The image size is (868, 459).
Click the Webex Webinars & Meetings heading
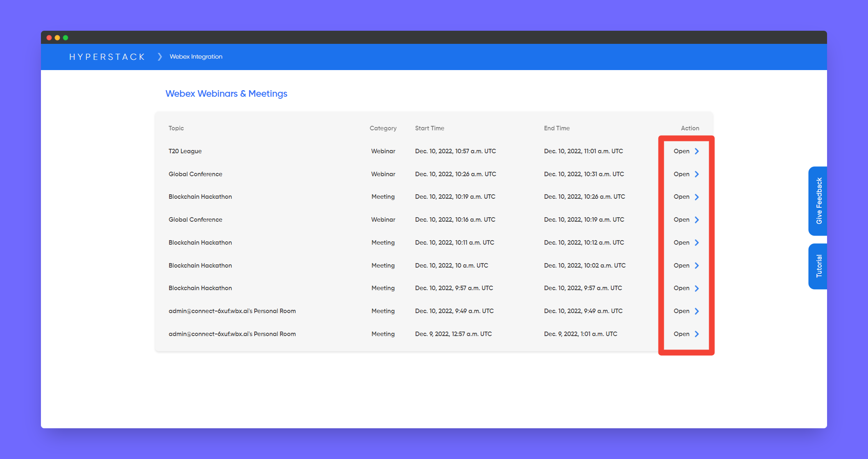click(x=226, y=93)
